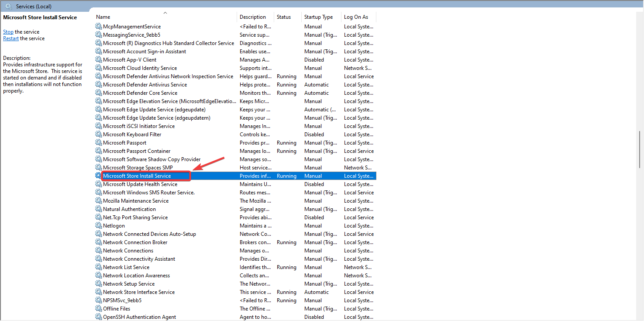Select the Network Setup Service icon
Image resolution: width=644 pixels, height=321 pixels.
99,284
